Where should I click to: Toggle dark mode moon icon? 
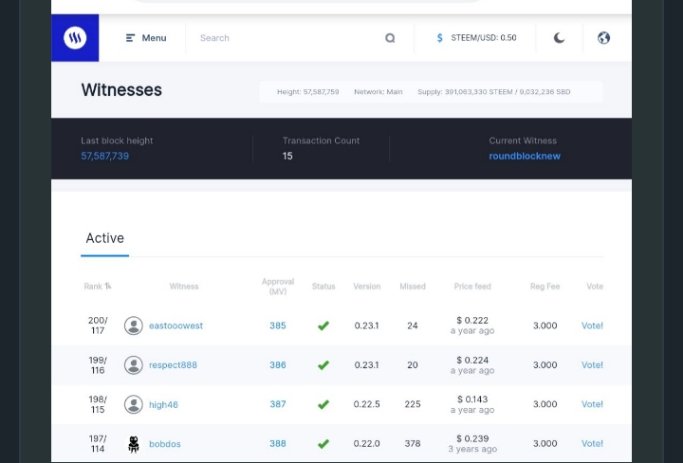click(x=559, y=38)
